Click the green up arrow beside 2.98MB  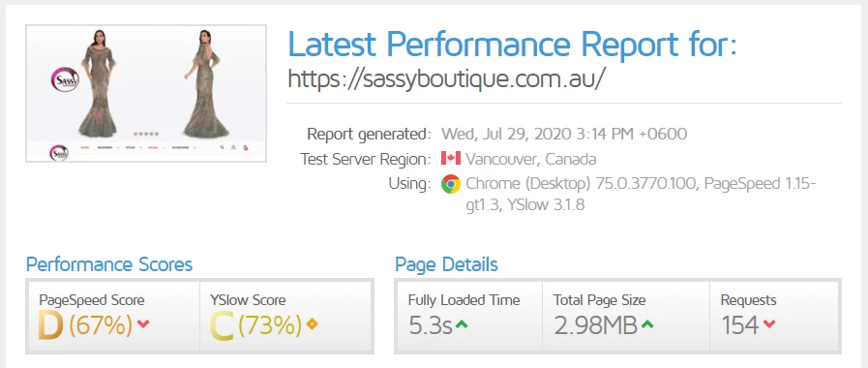pos(646,324)
